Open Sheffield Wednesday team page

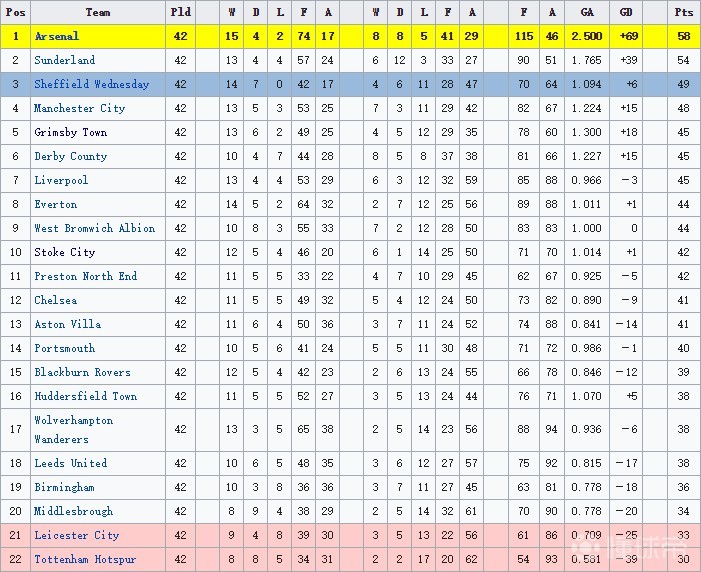(91, 84)
